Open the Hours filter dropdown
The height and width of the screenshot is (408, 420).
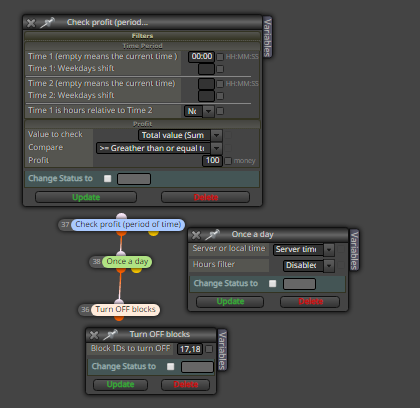point(309,265)
